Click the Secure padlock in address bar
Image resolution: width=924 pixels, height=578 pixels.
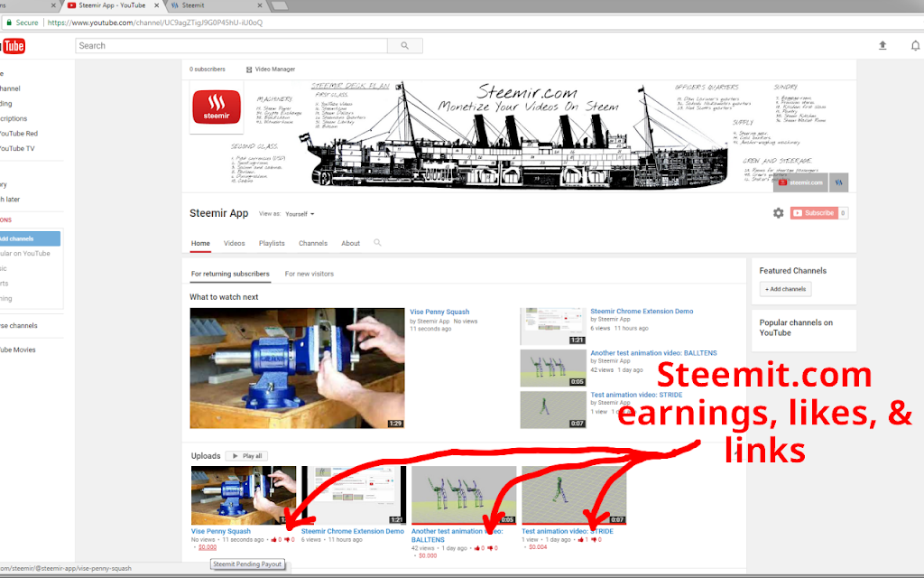pyautogui.click(x=9, y=23)
